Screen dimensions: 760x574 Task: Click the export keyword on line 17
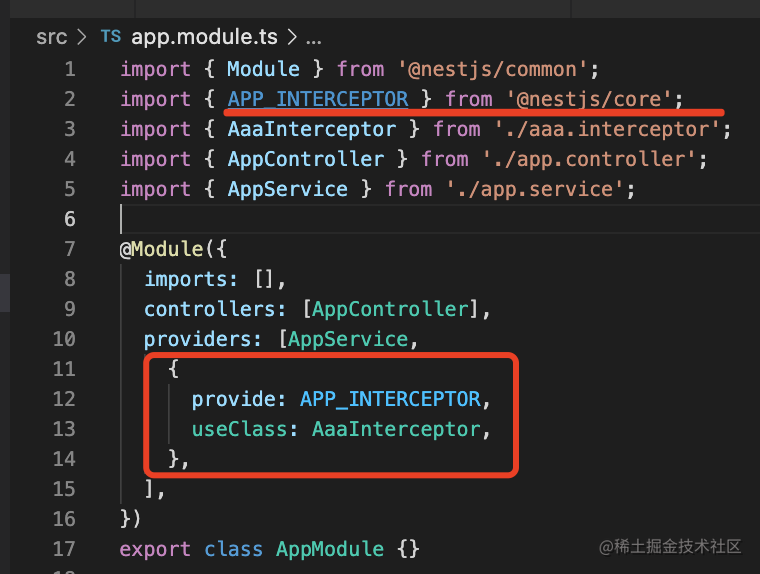click(x=155, y=549)
